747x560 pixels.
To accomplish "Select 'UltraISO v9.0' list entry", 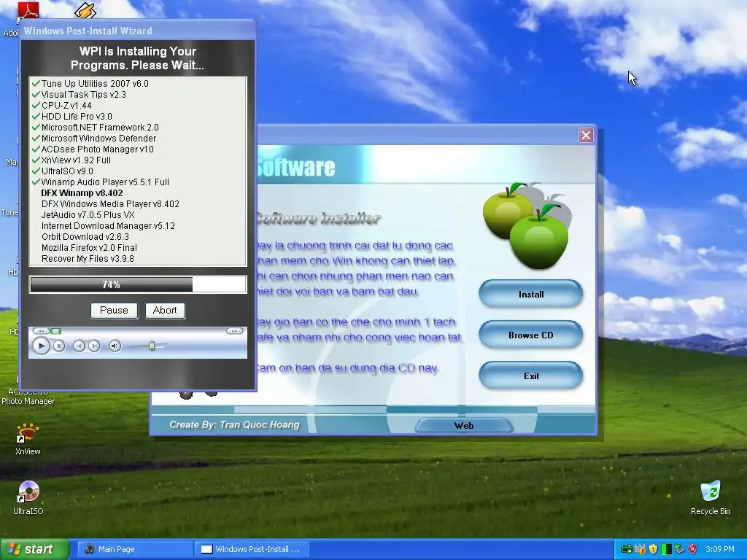I will pos(67,171).
